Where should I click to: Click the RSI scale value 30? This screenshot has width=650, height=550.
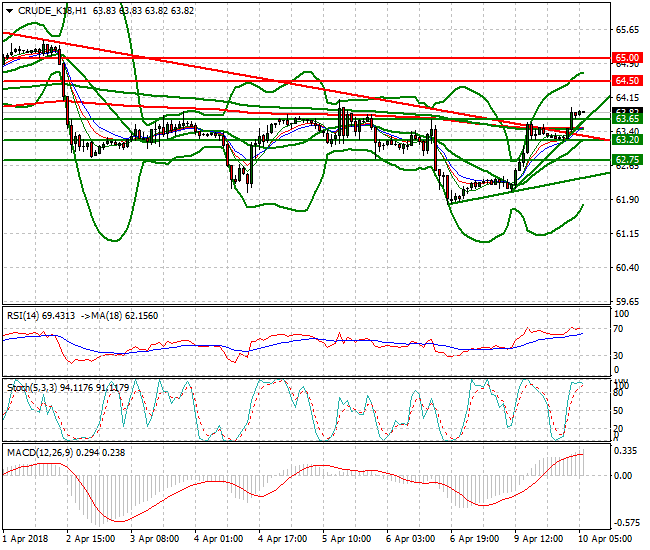click(618, 356)
